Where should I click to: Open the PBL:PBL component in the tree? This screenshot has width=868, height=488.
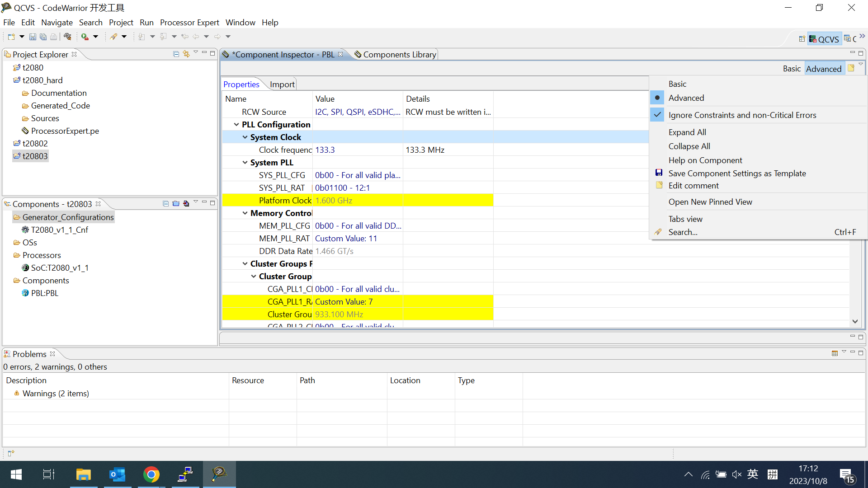tap(44, 293)
